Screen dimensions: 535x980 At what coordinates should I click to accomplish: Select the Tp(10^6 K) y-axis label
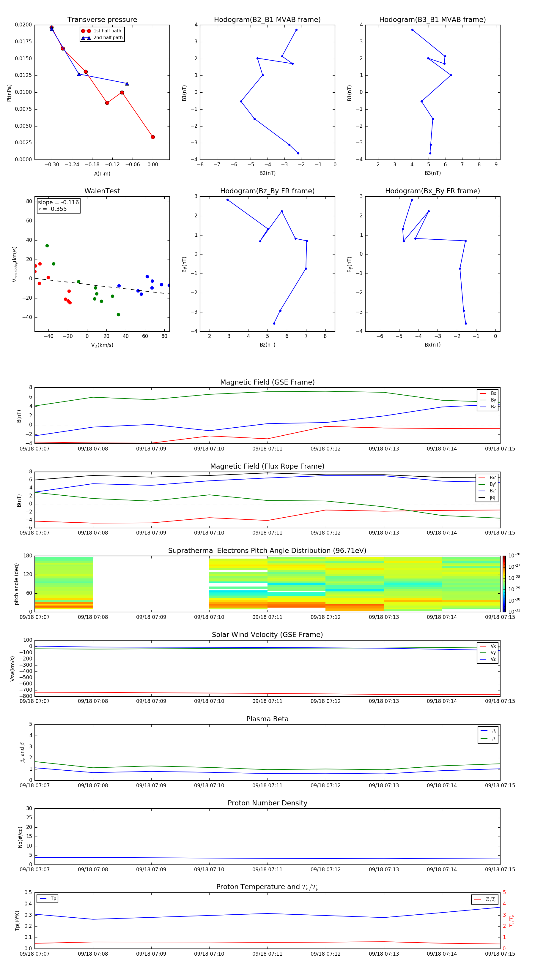(17, 921)
